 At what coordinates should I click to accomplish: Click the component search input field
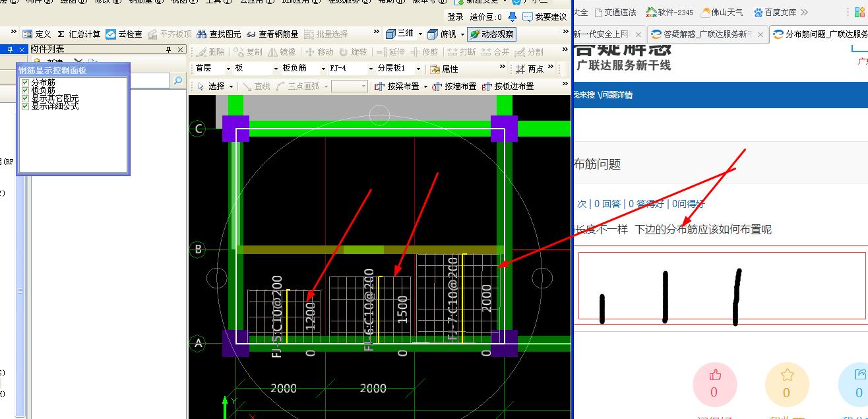tap(148, 81)
